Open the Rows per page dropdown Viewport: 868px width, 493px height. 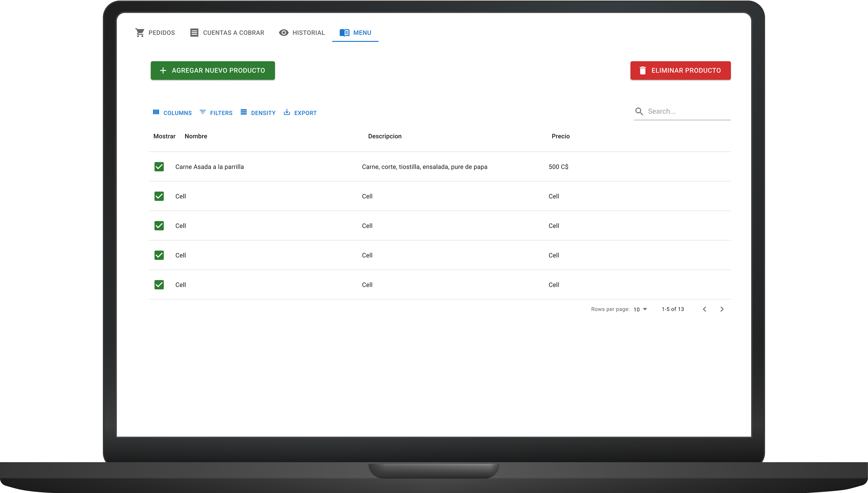(x=640, y=309)
